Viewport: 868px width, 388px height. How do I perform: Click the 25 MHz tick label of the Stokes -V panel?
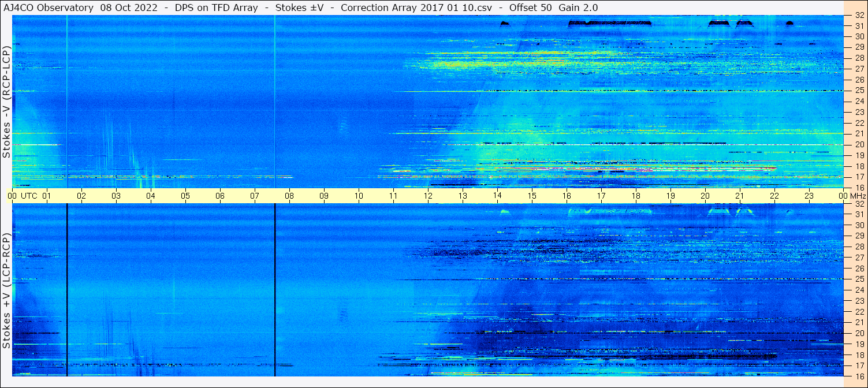859,91
